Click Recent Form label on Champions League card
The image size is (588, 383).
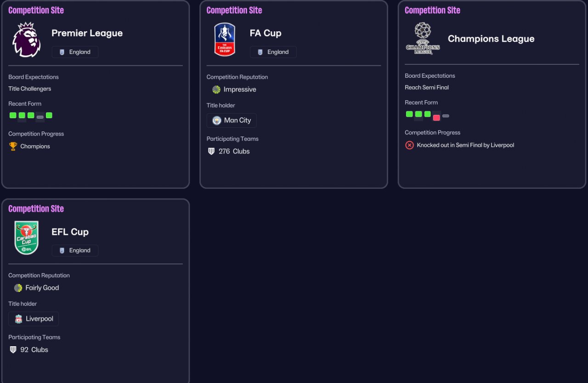click(421, 102)
